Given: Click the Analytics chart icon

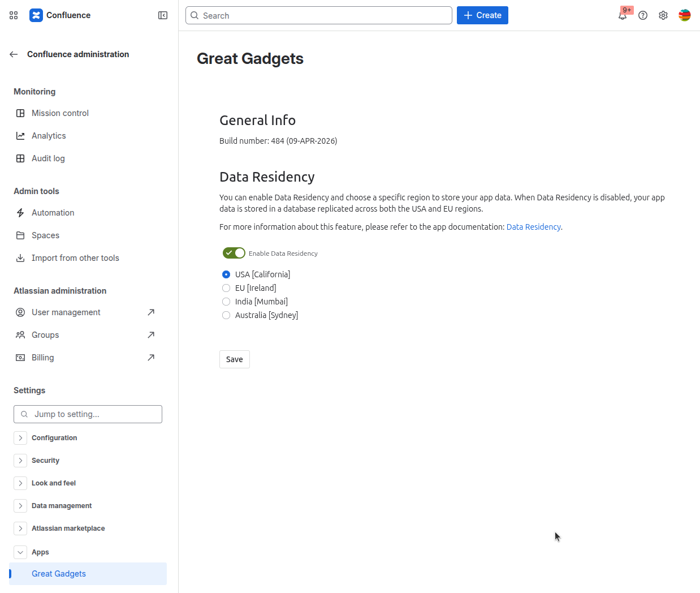Looking at the screenshot, I should click(20, 136).
